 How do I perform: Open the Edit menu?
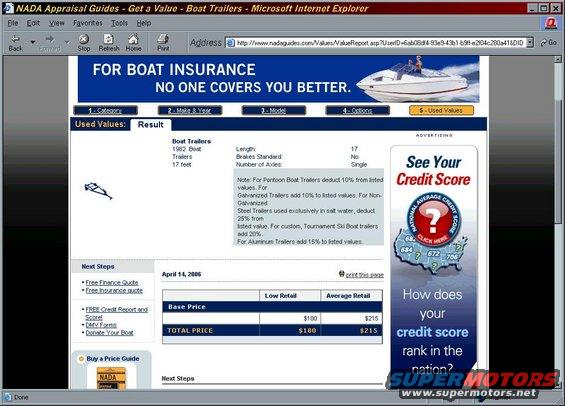point(33,23)
